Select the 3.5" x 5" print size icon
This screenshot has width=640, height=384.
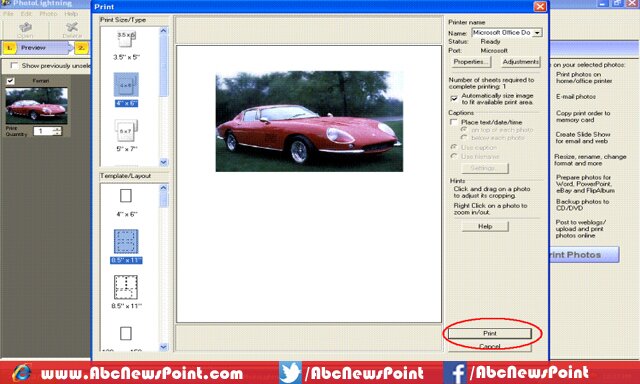[x=126, y=39]
